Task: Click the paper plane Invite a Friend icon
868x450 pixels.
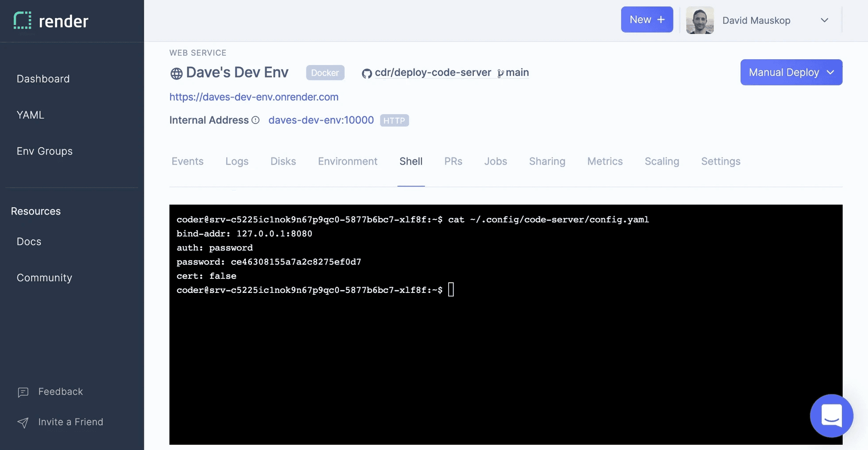Action: 23,423
